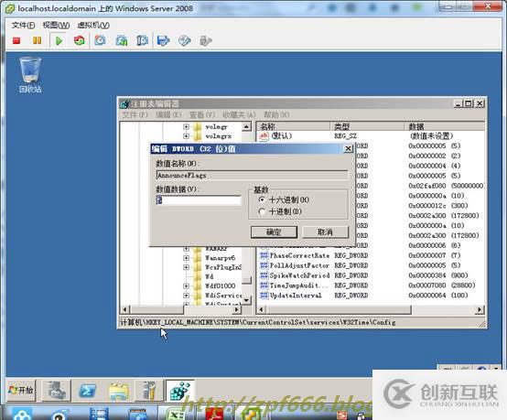507x420 pixels.
Task: Cancel the DWORD edit with 取消
Action: tap(325, 232)
